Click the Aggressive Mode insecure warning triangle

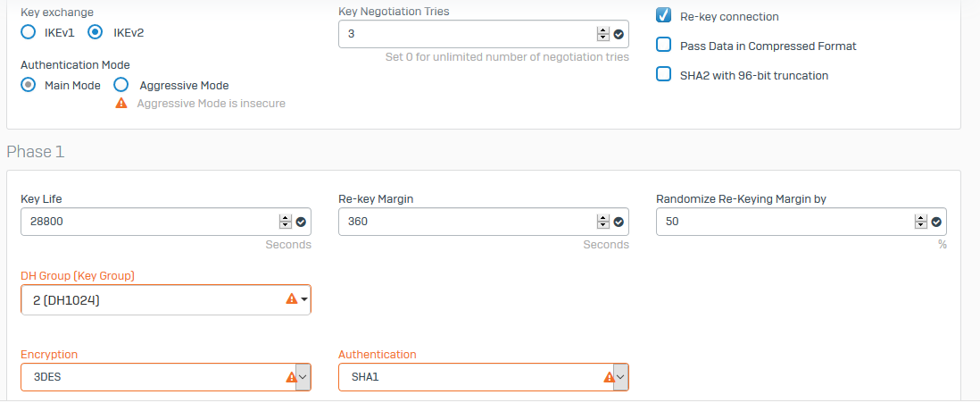click(122, 104)
